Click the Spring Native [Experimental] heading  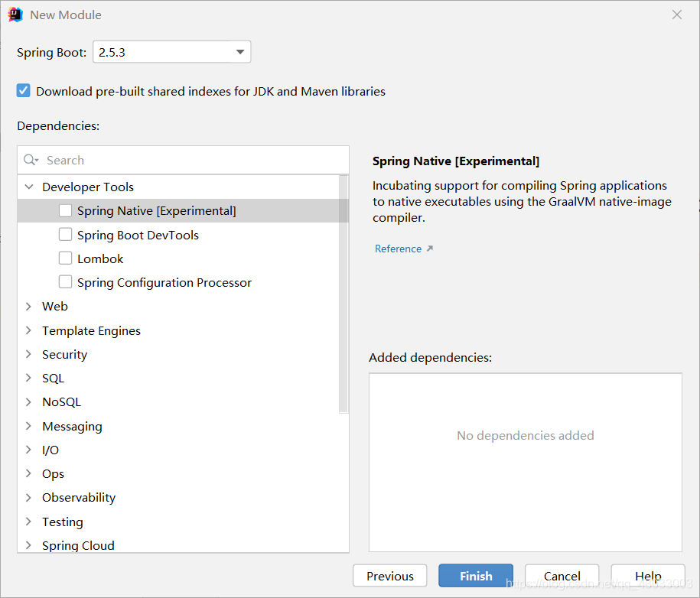tap(456, 161)
